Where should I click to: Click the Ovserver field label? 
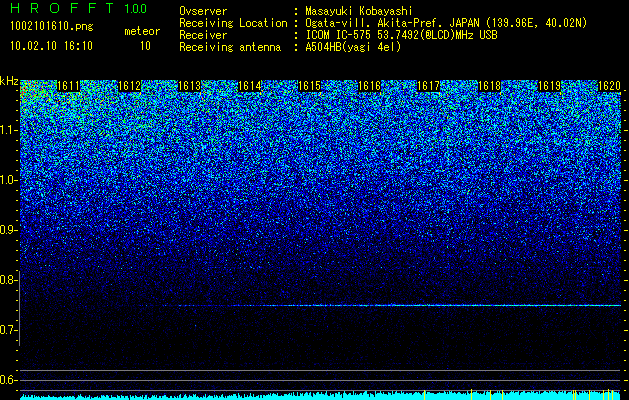(x=203, y=11)
